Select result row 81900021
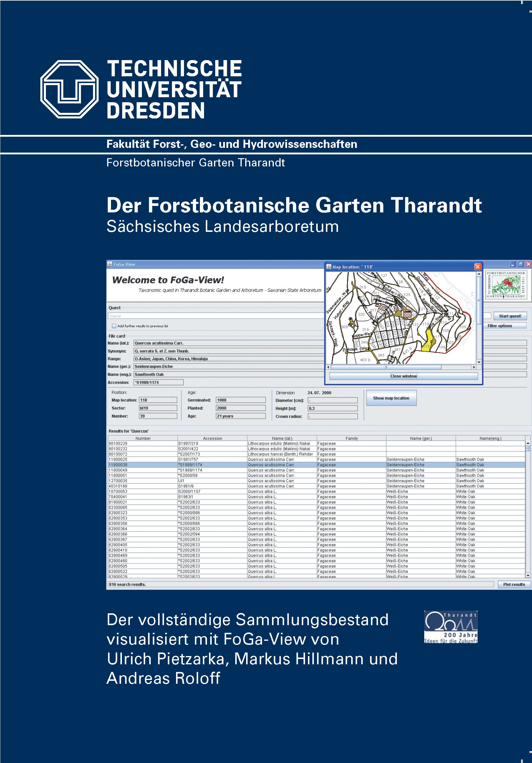 tap(317, 502)
